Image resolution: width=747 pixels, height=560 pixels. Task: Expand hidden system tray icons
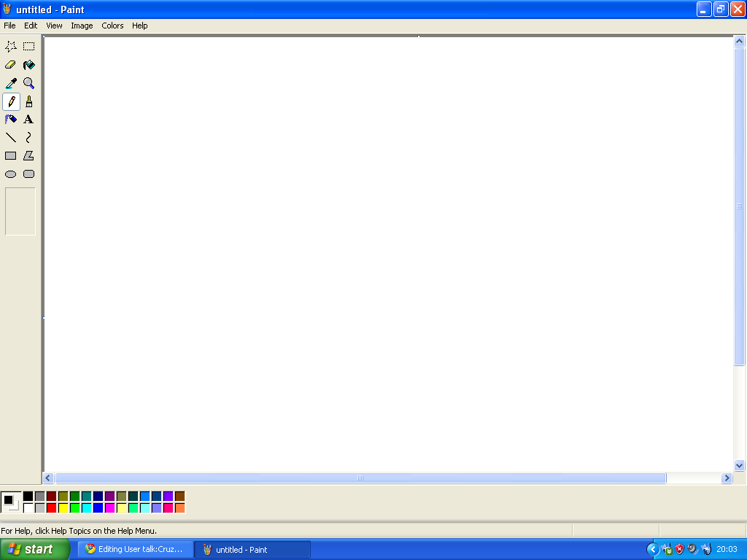click(x=653, y=549)
